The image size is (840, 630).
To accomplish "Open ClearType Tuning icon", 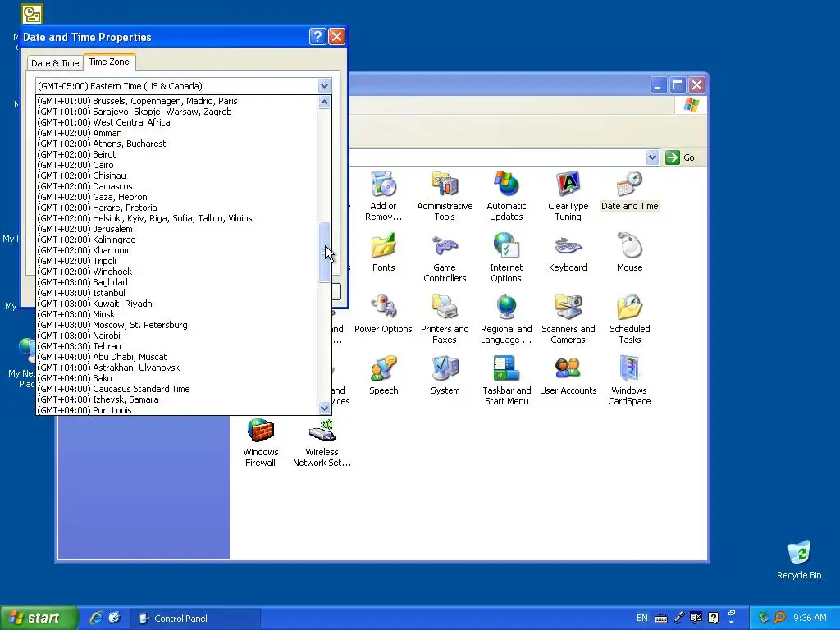I will coord(568,195).
